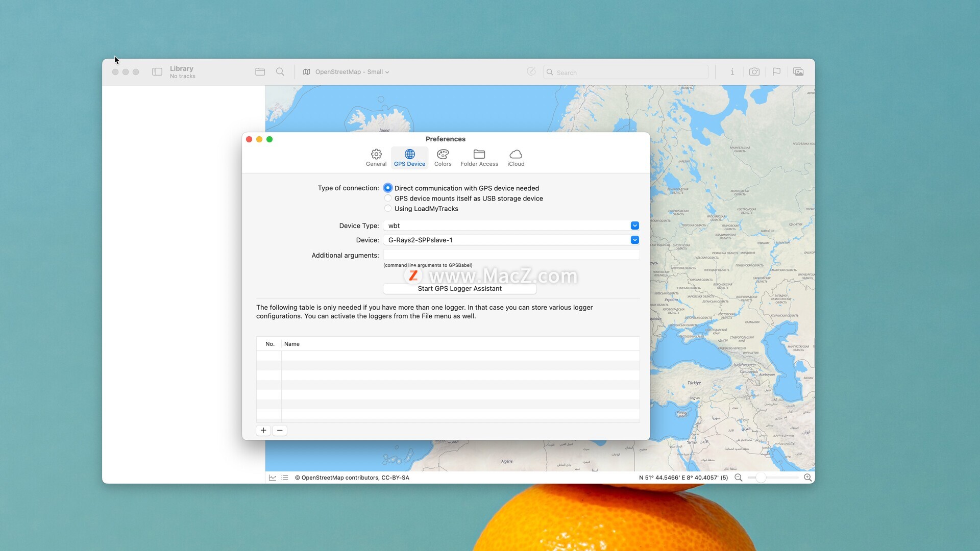Image resolution: width=980 pixels, height=551 pixels.
Task: Focus the Search field in toolbar
Action: (x=626, y=72)
